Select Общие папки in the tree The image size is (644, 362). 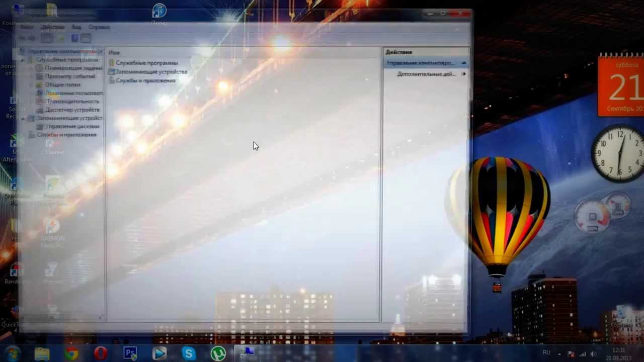62,84
